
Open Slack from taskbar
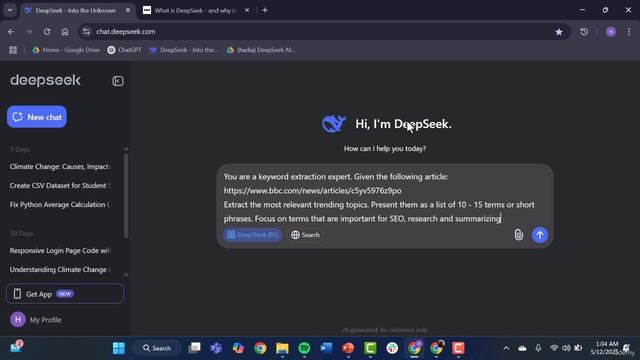click(392, 348)
